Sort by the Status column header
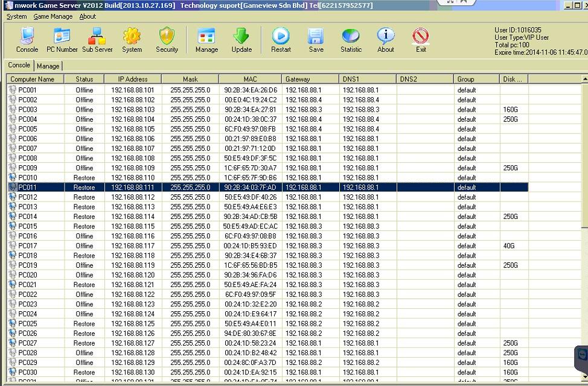Image resolution: width=588 pixels, height=386 pixels. point(84,78)
